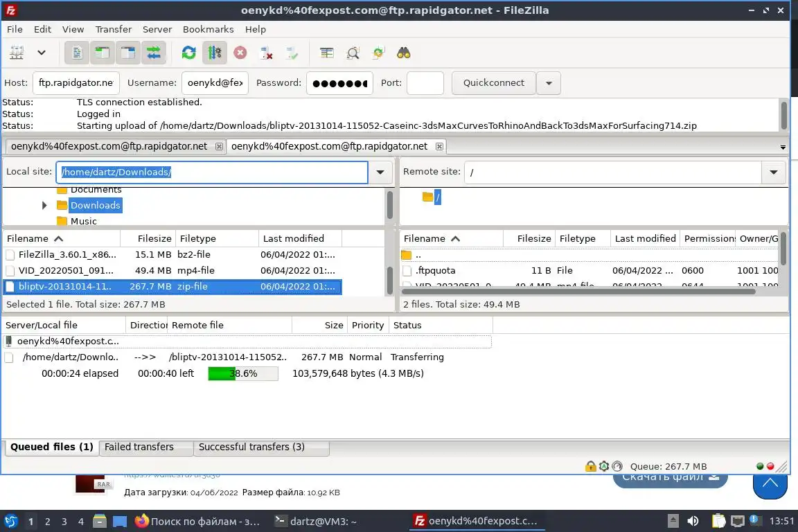Close the first connection tab

[219, 147]
